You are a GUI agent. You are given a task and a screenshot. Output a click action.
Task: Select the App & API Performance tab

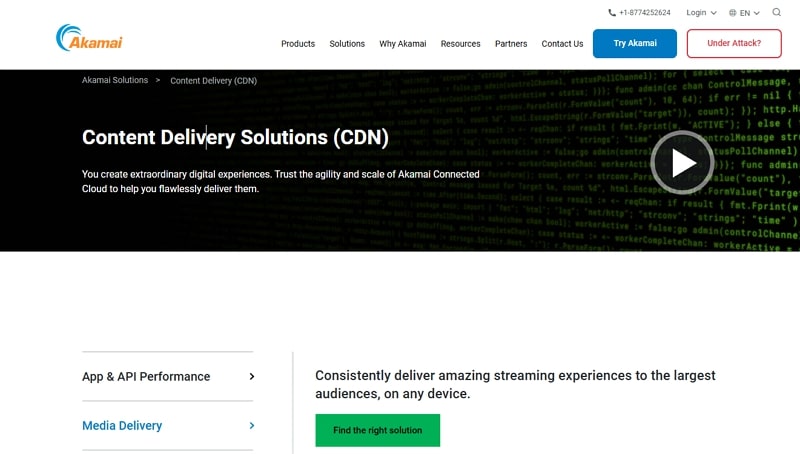tap(168, 376)
